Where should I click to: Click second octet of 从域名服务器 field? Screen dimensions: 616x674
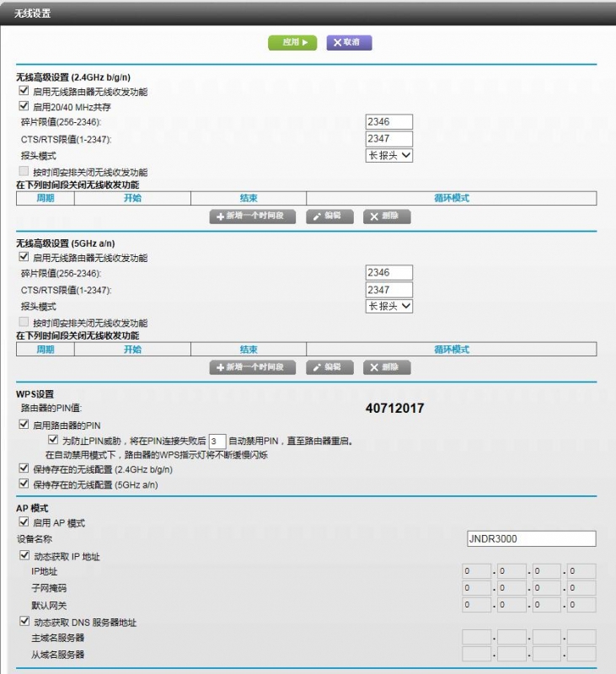(x=512, y=654)
